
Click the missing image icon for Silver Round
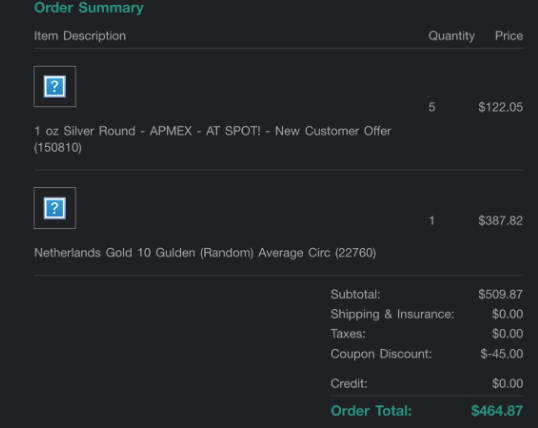tap(55, 86)
